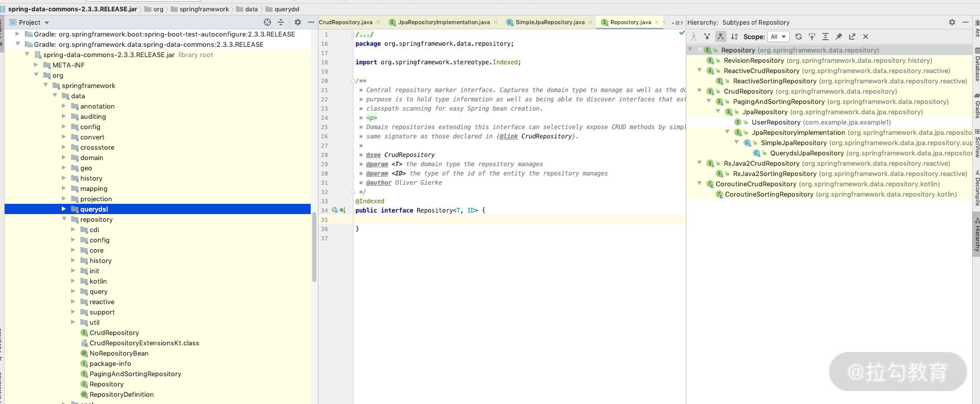Toggle subtypes hierarchy view
Image resolution: width=980 pixels, height=404 pixels.
click(720, 37)
